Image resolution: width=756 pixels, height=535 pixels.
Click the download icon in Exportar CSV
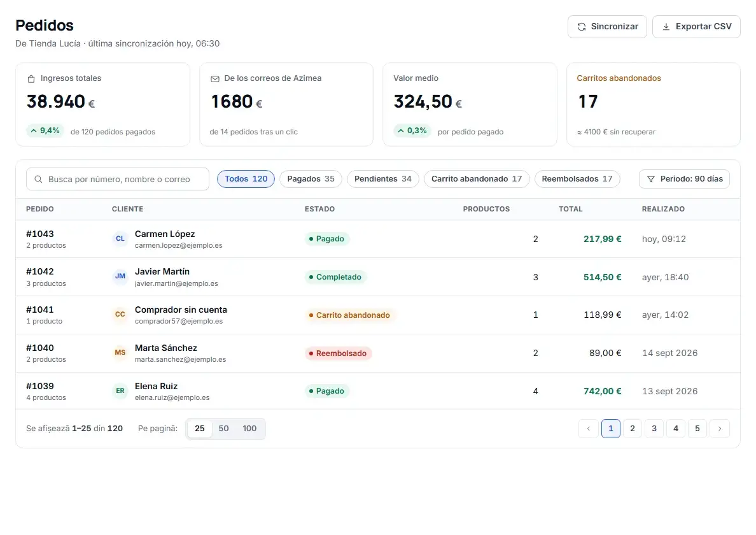(x=666, y=27)
